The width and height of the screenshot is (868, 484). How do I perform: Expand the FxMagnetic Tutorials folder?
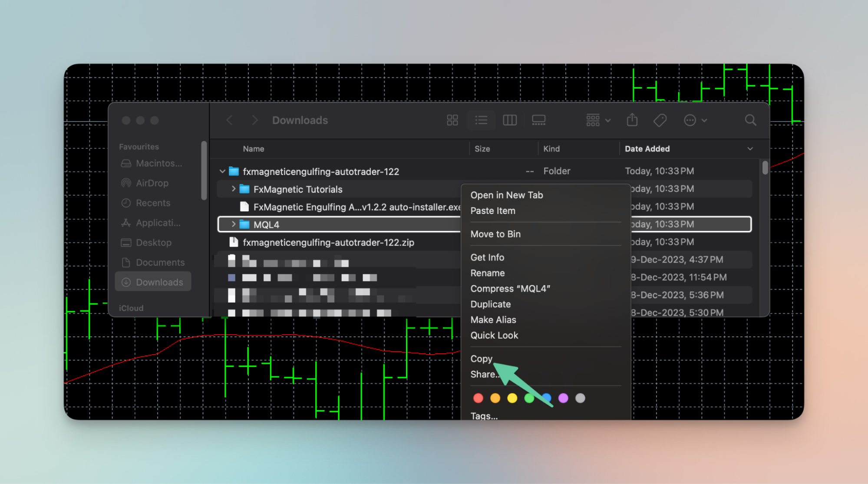[234, 189]
